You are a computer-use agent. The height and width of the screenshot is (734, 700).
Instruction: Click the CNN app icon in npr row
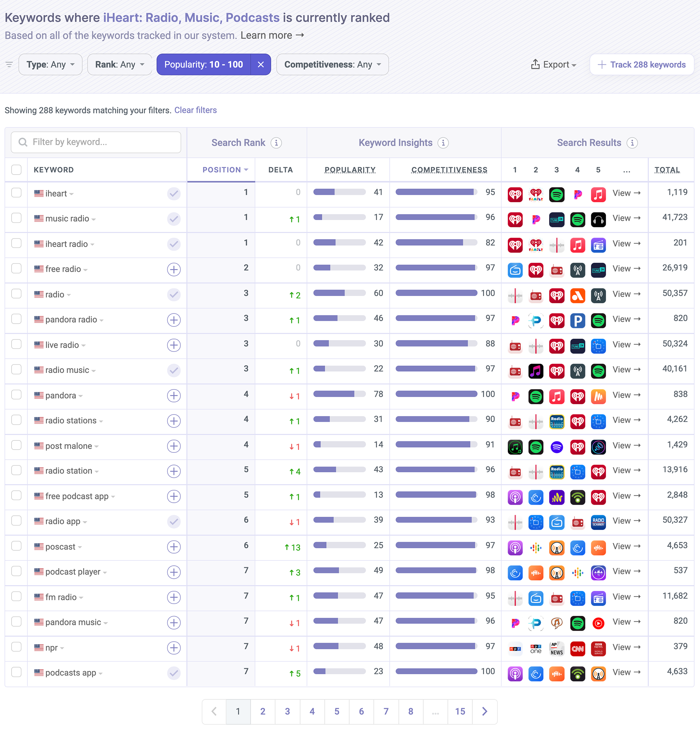(x=577, y=649)
